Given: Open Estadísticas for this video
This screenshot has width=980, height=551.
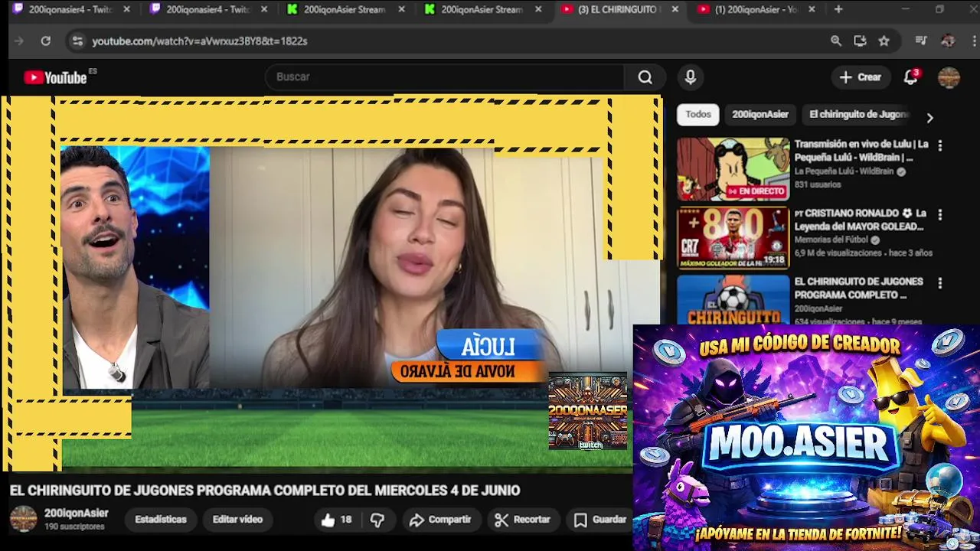Looking at the screenshot, I should (x=161, y=520).
